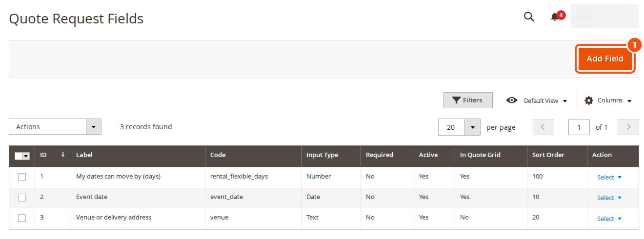Open Select action for venue row
Viewport: 644px width, 239px height.
[x=609, y=219]
